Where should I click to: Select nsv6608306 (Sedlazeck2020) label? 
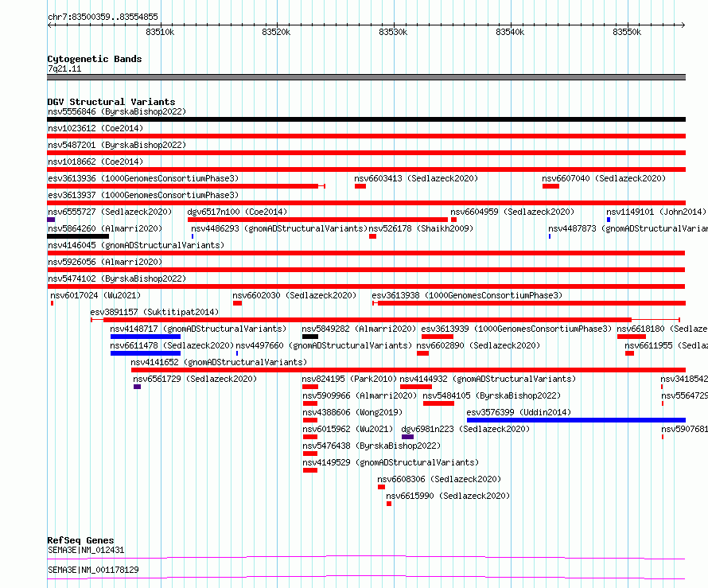click(x=439, y=479)
